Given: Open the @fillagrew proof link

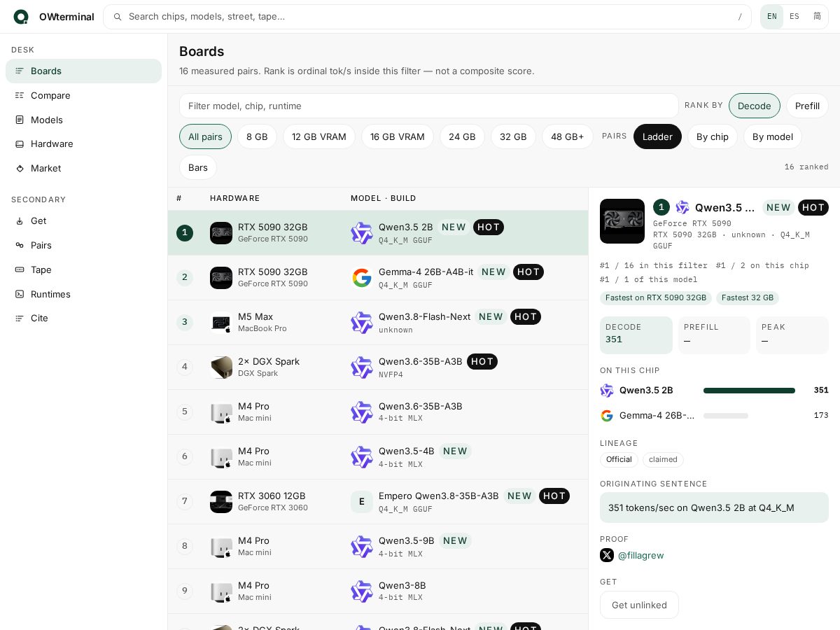Looking at the screenshot, I should click(640, 555).
